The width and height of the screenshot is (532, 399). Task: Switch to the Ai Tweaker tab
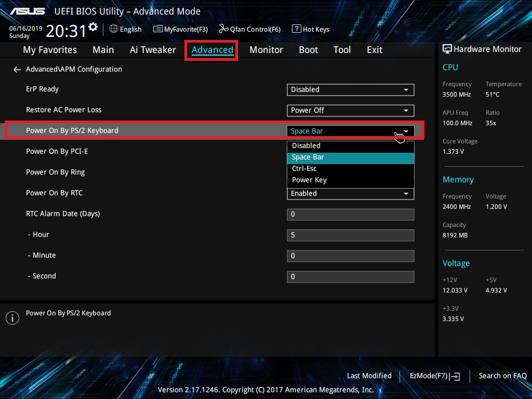[153, 50]
